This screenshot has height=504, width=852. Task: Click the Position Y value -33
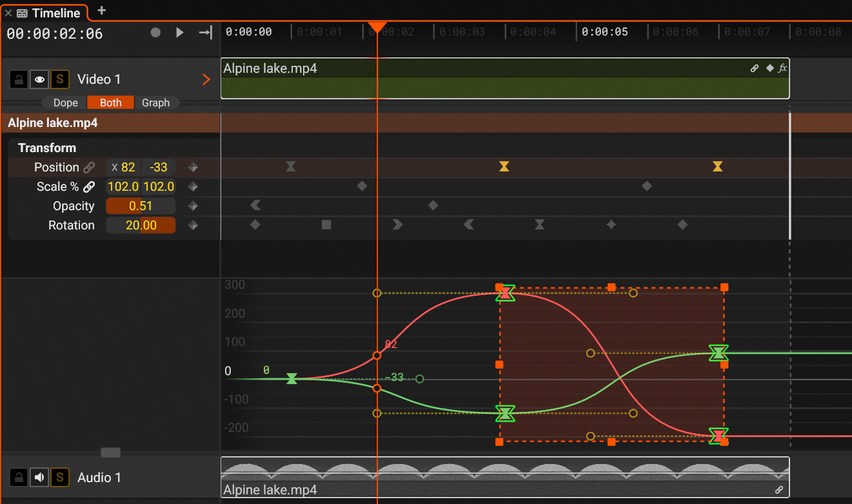[159, 168]
